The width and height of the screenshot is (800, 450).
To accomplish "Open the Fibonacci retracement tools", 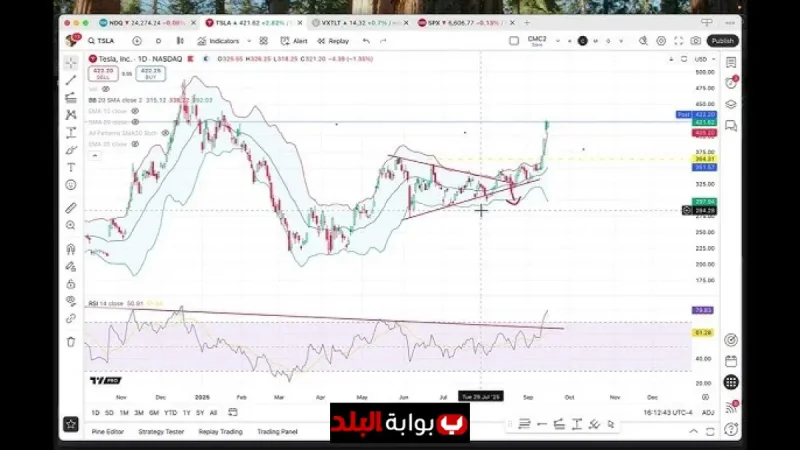I will tap(71, 97).
